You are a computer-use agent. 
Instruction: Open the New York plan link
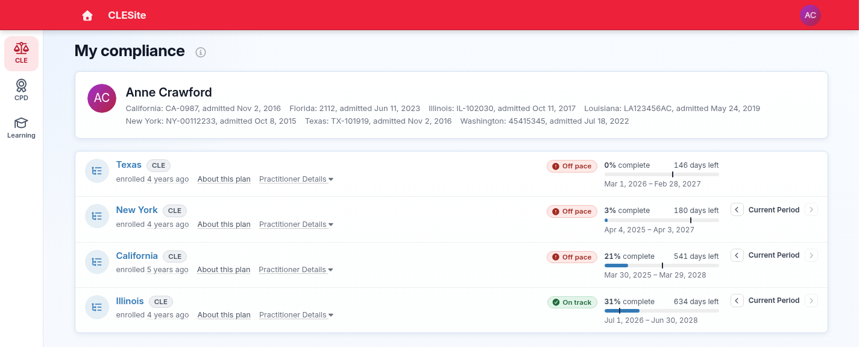point(137,210)
